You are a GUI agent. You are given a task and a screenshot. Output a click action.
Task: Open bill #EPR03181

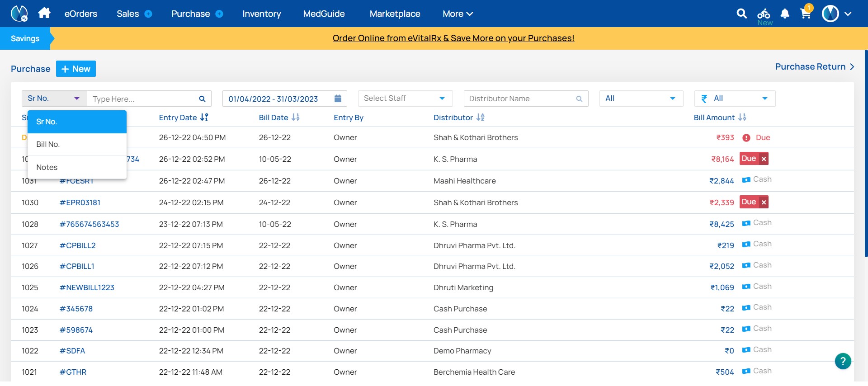(x=80, y=202)
